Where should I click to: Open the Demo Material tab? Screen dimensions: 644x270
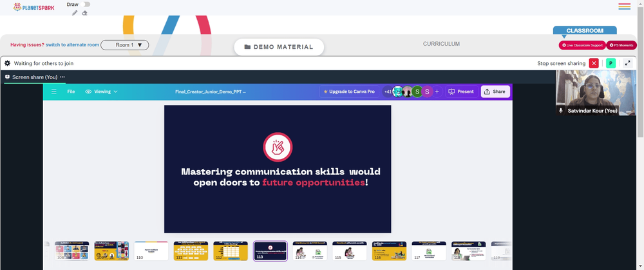click(x=279, y=47)
